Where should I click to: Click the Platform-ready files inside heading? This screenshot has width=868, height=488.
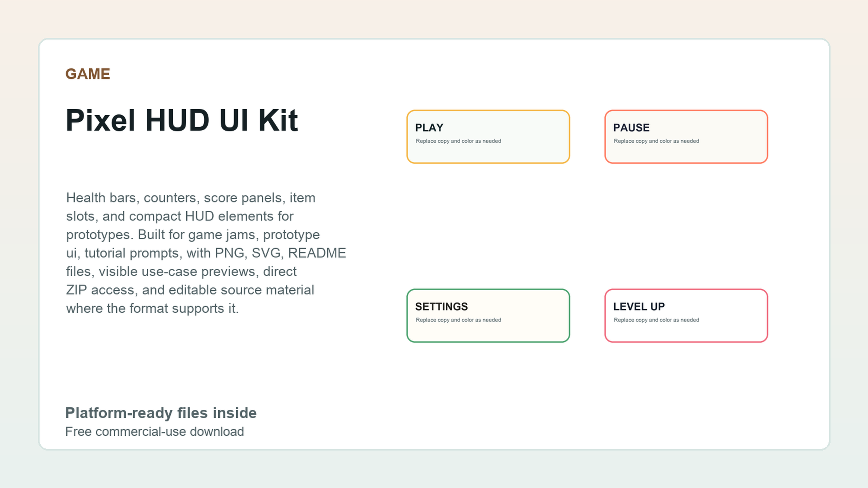point(161,413)
